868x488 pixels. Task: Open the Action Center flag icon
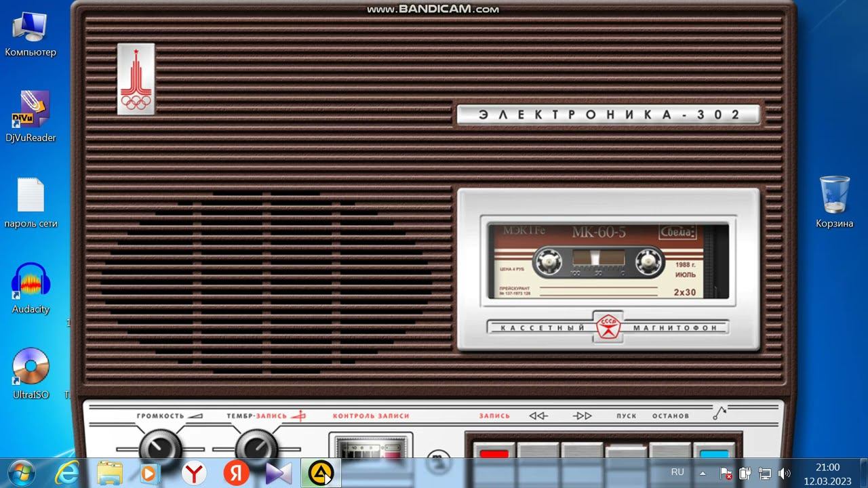(x=725, y=473)
